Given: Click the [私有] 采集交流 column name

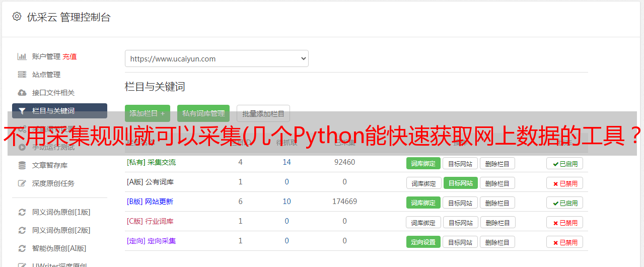Looking at the screenshot, I should click(x=151, y=162).
